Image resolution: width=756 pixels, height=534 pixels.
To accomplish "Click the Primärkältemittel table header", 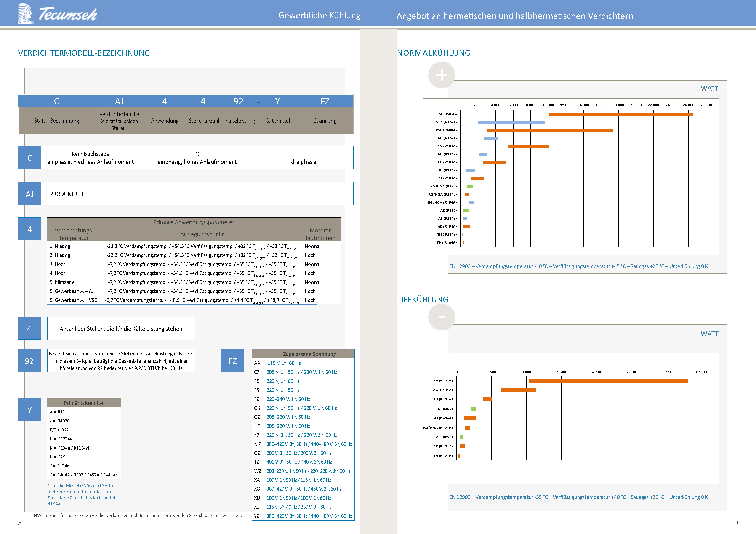I will 84,403.
